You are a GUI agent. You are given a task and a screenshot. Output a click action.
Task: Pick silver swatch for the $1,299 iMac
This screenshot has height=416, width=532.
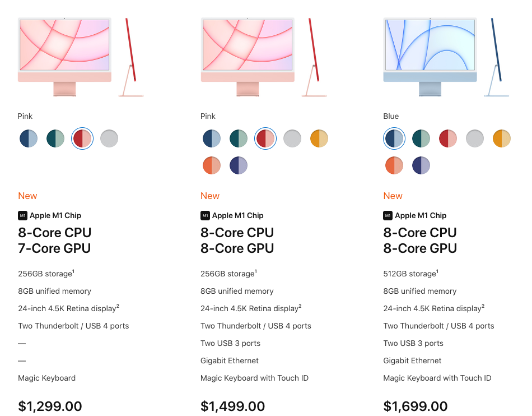[x=109, y=138]
